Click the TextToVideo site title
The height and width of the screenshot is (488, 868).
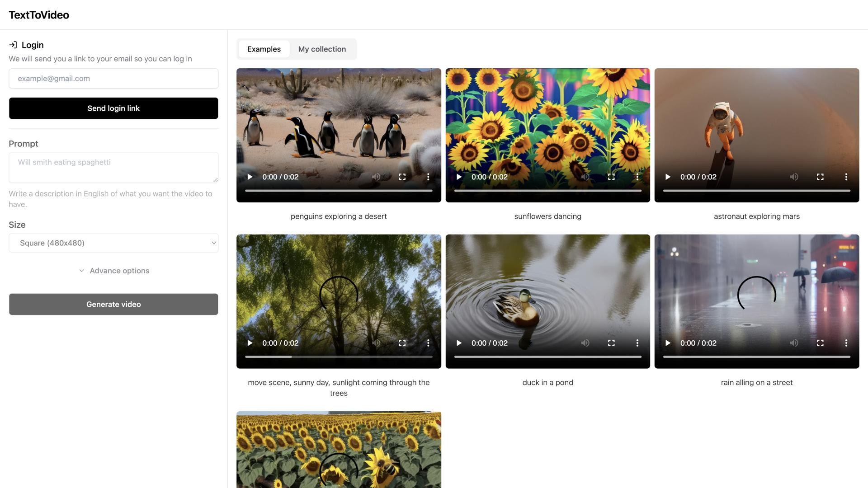[x=39, y=15]
